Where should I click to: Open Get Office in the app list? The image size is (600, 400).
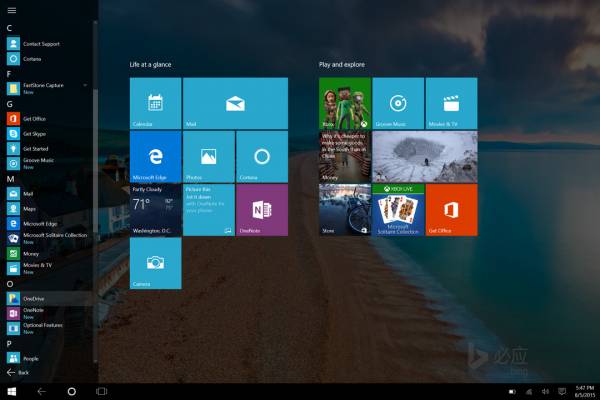(x=48, y=119)
